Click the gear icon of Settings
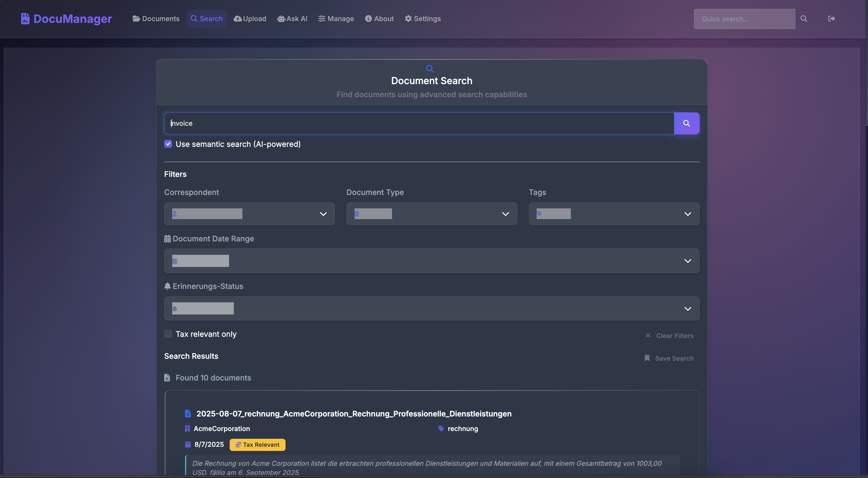868x478 pixels. tap(408, 18)
